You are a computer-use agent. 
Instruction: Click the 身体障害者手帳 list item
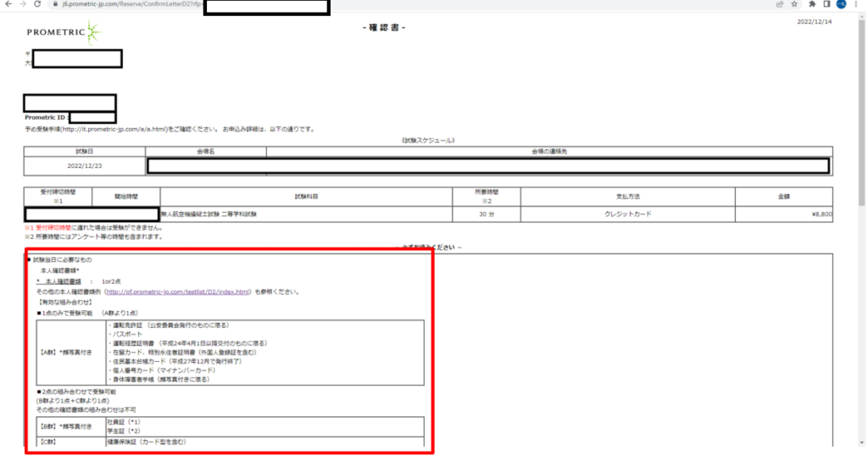(159, 380)
